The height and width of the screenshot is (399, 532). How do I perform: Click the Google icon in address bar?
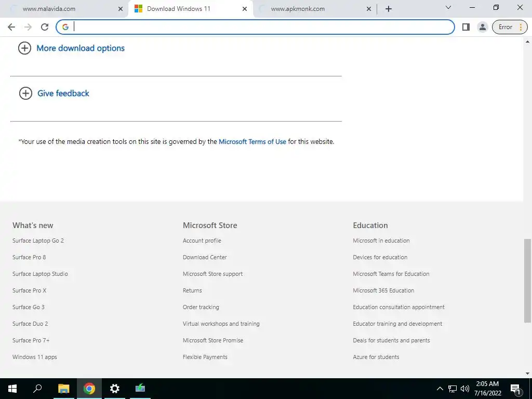(x=65, y=27)
